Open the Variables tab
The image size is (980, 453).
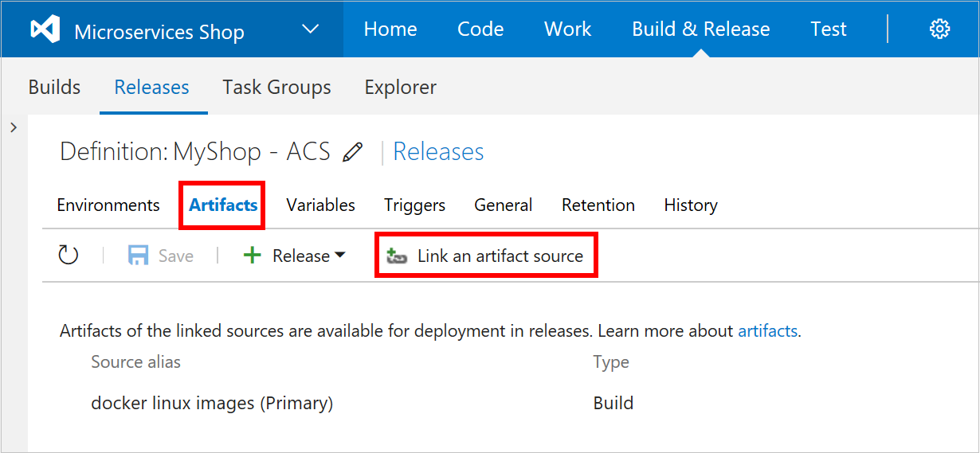pos(321,205)
